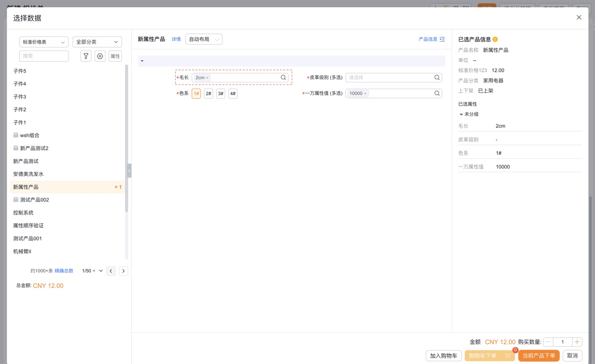Viewport: 595px width, 364px height.
Task: Collapse the 未分组 section
Action: tap(461, 114)
